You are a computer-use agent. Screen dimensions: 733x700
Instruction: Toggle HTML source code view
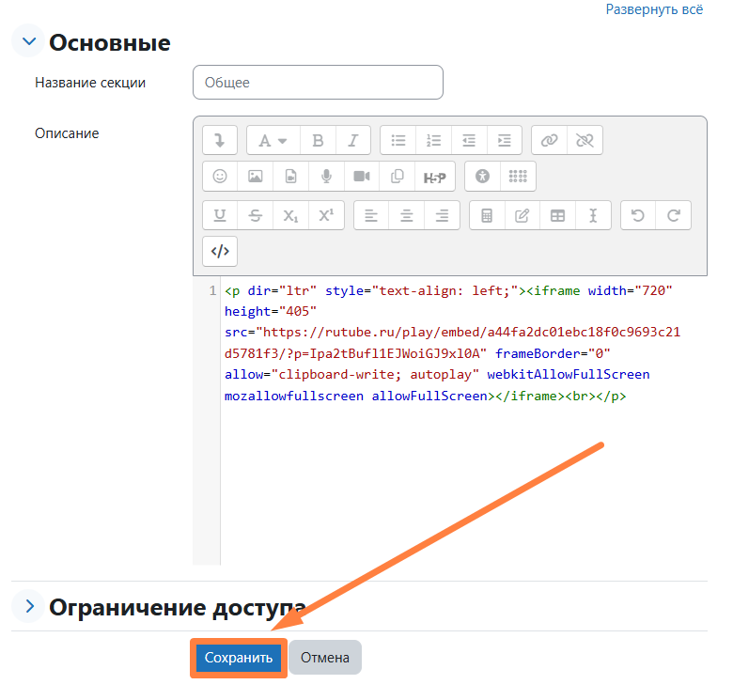click(220, 251)
